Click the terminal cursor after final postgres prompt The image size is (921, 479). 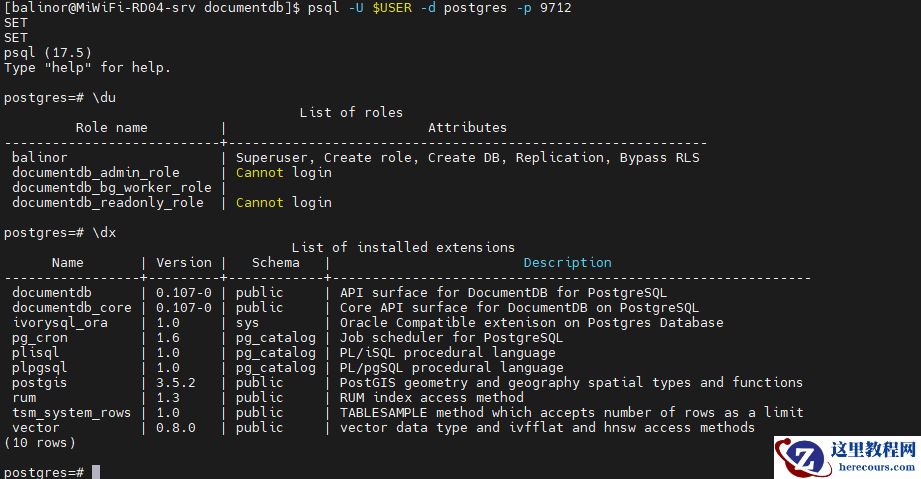pyautogui.click(x=96, y=472)
